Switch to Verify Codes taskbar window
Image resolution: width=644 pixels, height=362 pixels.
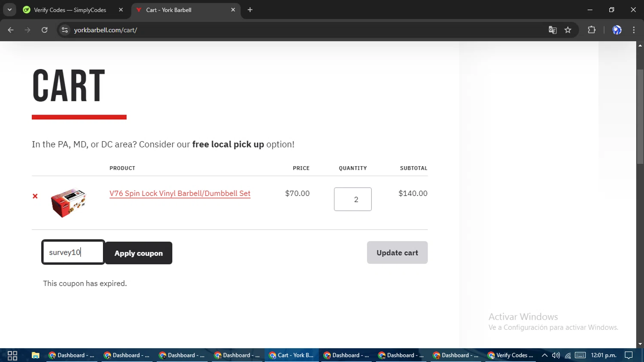(x=510, y=355)
